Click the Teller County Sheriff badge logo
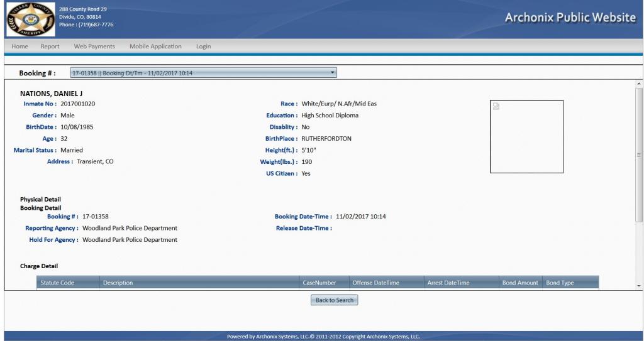644x341 pixels. click(28, 19)
